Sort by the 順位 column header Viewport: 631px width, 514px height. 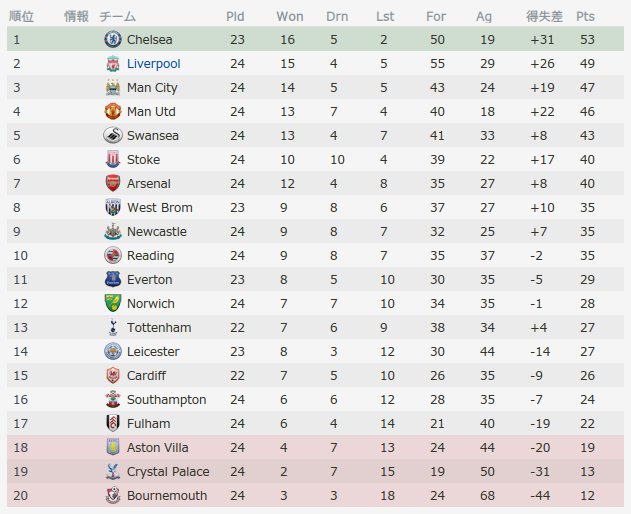tap(21, 17)
